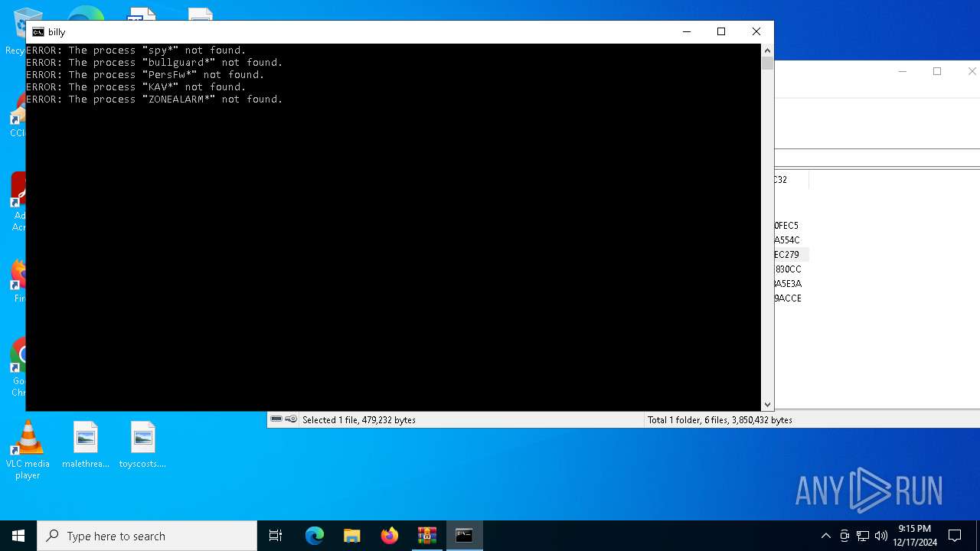Image resolution: width=980 pixels, height=551 pixels.
Task: Click 'Selected 1 file, 479,232 bytes' status
Action: (x=359, y=420)
